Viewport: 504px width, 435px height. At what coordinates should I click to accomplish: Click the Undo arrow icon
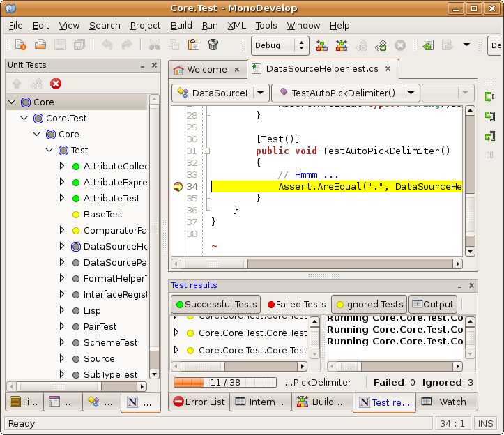pos(107,45)
